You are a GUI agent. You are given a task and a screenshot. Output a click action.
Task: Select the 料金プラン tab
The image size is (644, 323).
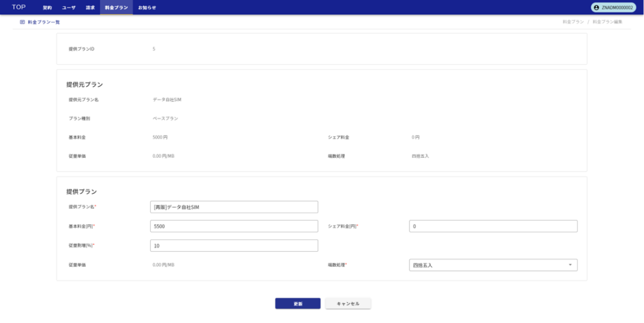point(116,7)
